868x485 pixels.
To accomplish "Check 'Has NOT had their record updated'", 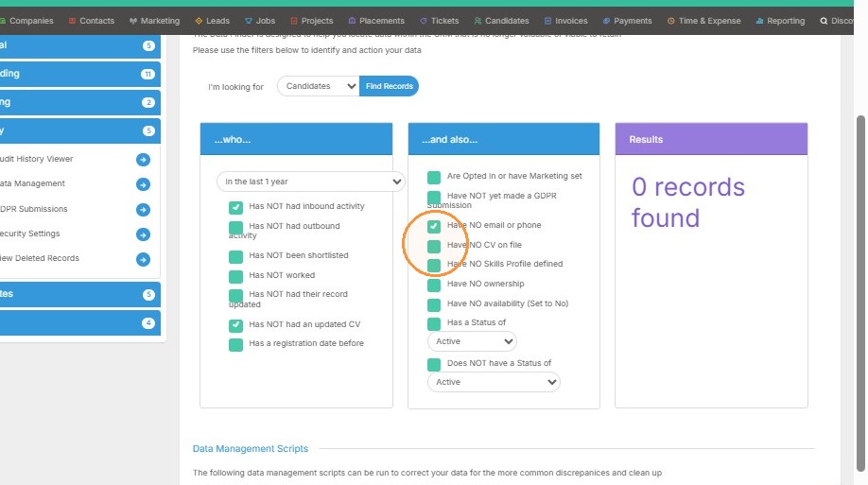I will (x=235, y=296).
